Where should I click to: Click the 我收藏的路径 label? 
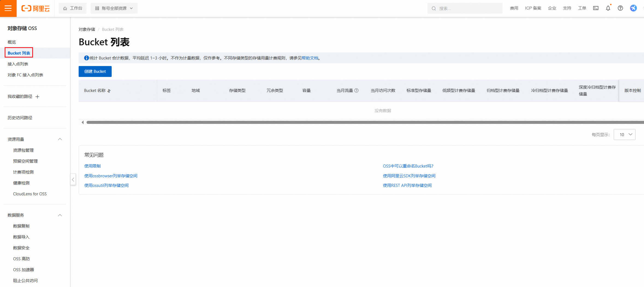20,96
